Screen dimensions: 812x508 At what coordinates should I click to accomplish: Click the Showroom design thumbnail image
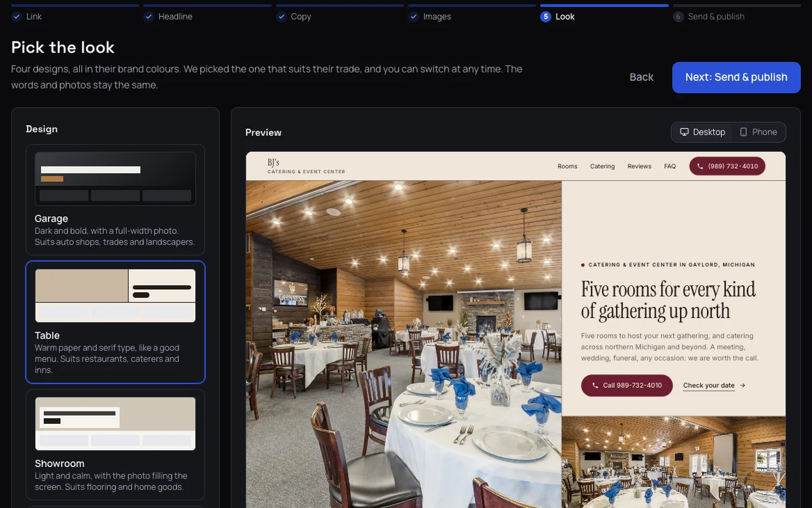[115, 424]
